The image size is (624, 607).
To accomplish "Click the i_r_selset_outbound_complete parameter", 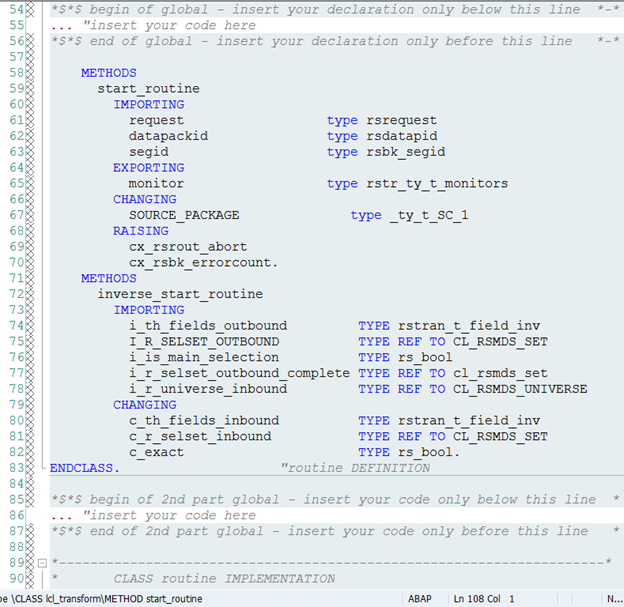I will coord(239,373).
